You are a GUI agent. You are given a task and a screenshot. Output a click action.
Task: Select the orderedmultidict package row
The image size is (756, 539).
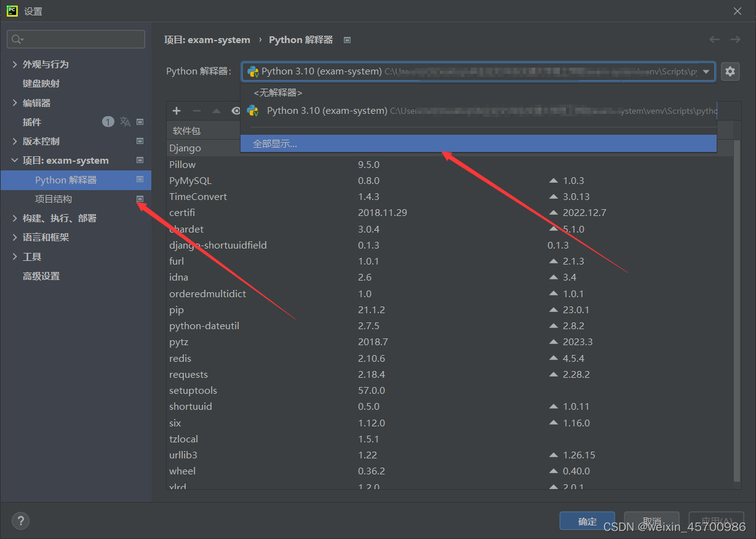pyautogui.click(x=450, y=293)
